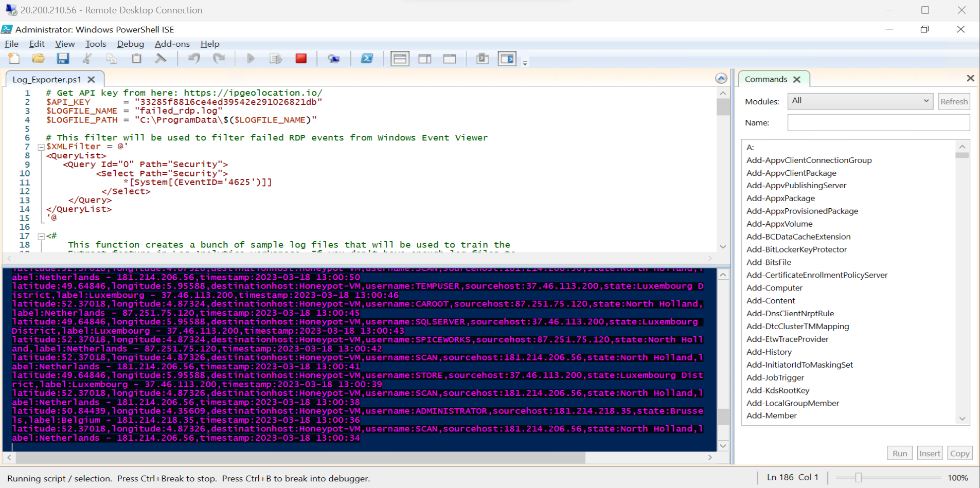Select the Commands tab

click(766, 79)
